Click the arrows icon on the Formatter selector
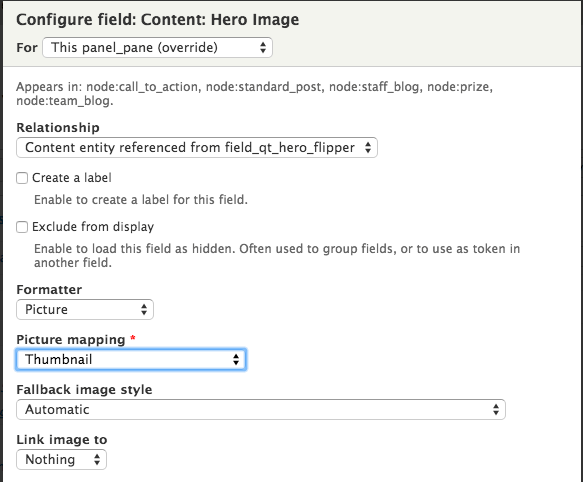 (x=144, y=309)
